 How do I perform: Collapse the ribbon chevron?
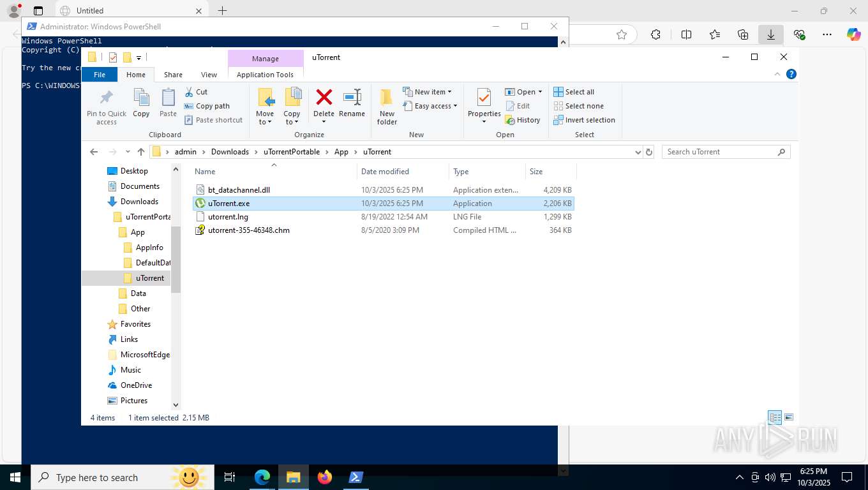point(777,74)
